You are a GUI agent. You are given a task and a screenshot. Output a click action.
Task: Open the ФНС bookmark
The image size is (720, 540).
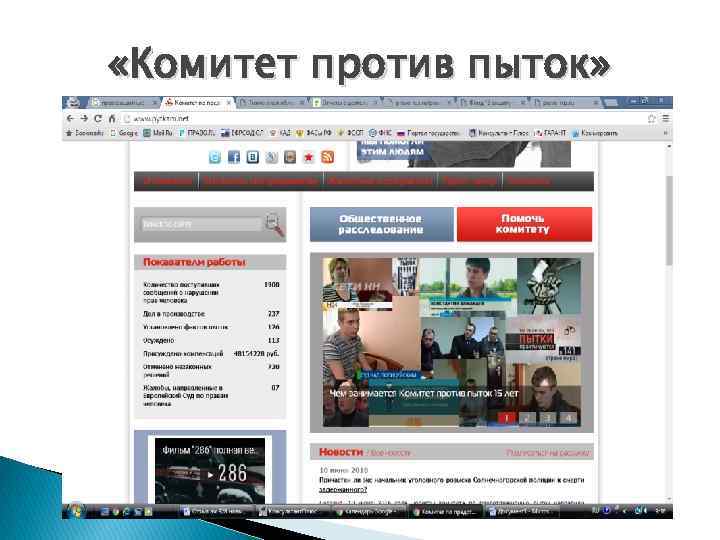381,133
